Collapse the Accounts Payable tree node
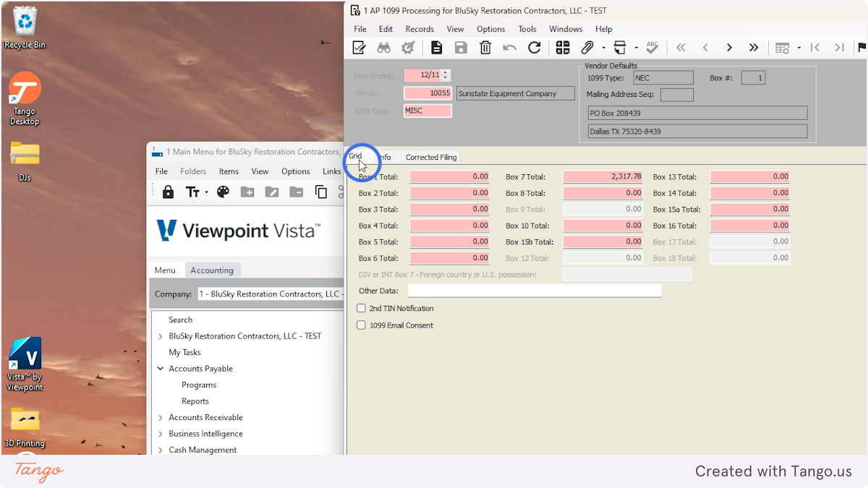 [161, 369]
